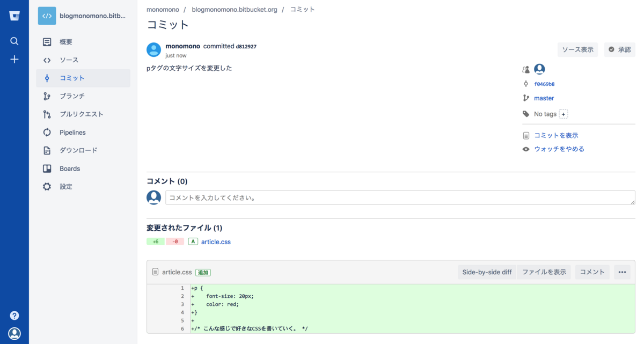Click the tag icon beside No tags
This screenshot has height=344, width=644.
click(x=526, y=114)
